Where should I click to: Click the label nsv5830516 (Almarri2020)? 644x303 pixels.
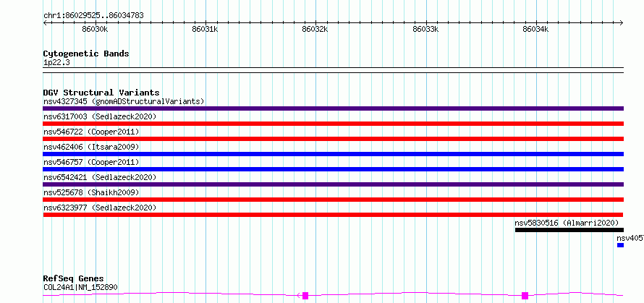[567, 223]
